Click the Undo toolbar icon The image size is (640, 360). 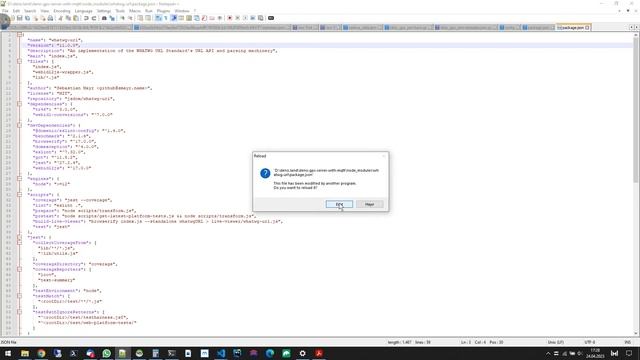pos(86,18)
